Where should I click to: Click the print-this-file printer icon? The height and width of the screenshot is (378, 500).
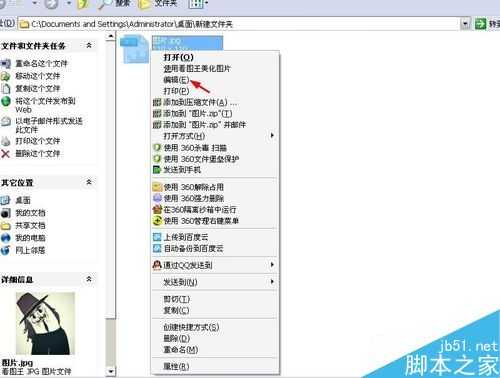[x=6, y=141]
